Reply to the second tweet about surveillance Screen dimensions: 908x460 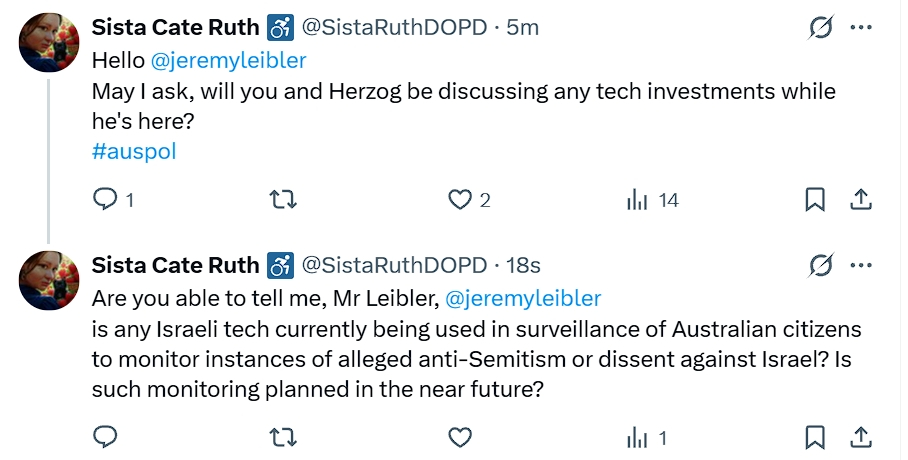point(105,437)
